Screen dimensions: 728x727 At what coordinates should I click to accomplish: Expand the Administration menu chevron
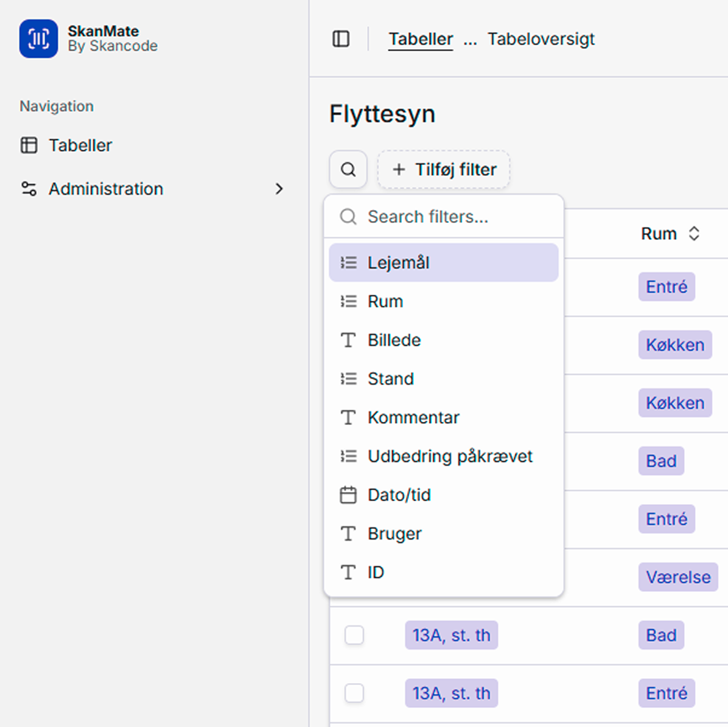[279, 189]
